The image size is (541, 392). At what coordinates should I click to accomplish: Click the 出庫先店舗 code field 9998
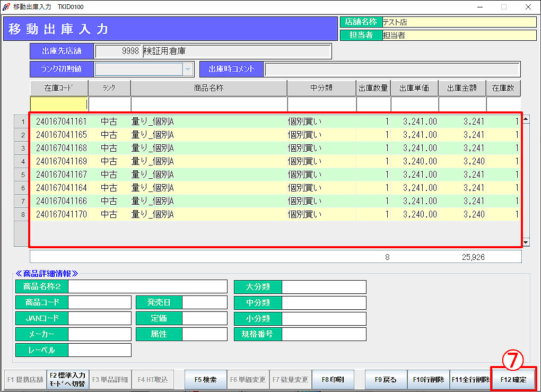click(x=118, y=51)
